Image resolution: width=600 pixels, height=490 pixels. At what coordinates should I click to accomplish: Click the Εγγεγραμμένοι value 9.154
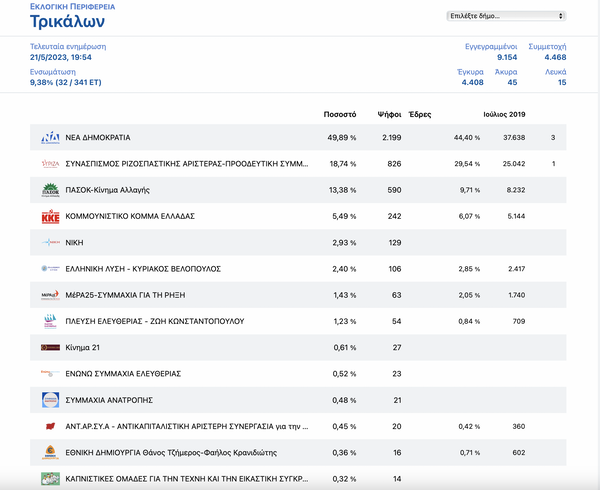pos(507,57)
